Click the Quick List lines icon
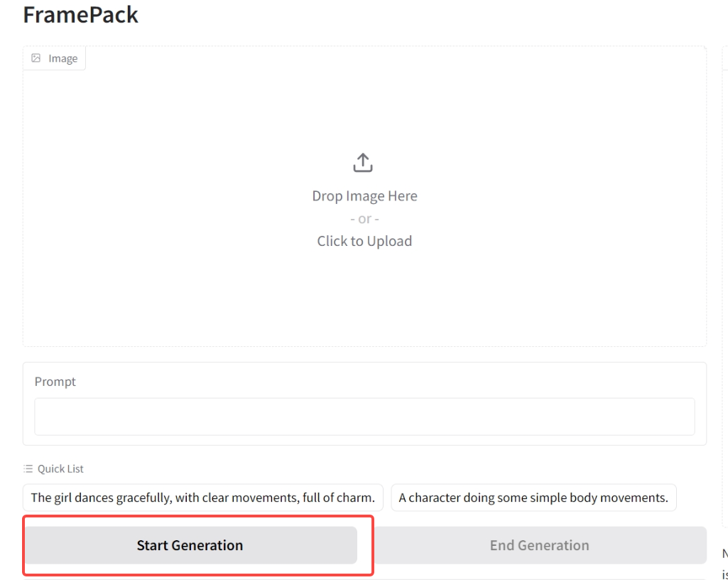The width and height of the screenshot is (728, 580). click(x=28, y=469)
